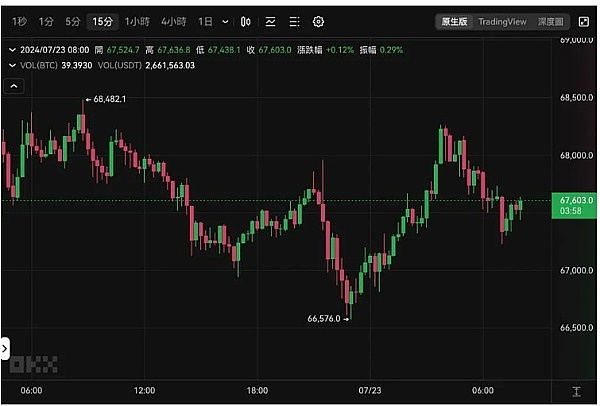Open candlestick chart type selector
The width and height of the screenshot is (600, 406).
tap(246, 22)
